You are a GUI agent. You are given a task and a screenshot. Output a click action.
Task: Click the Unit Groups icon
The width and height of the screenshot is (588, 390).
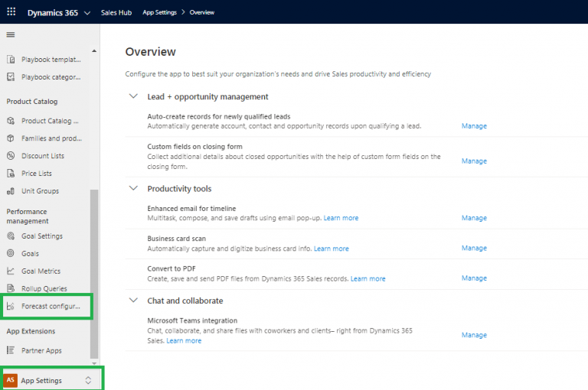point(11,190)
